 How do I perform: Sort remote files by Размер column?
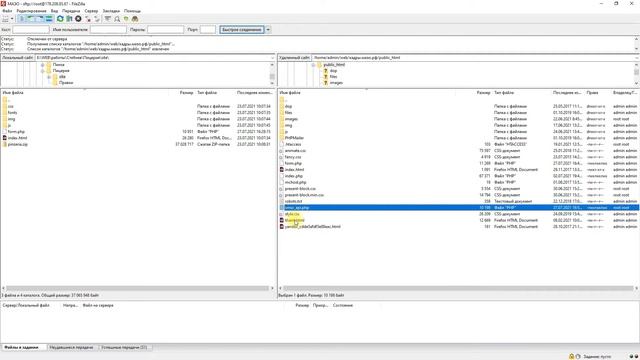483,93
